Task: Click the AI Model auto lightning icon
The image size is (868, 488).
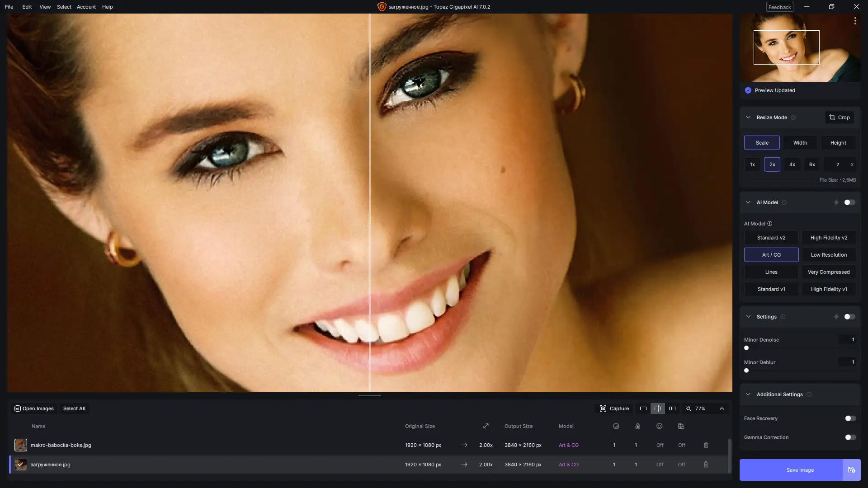Action: (836, 202)
